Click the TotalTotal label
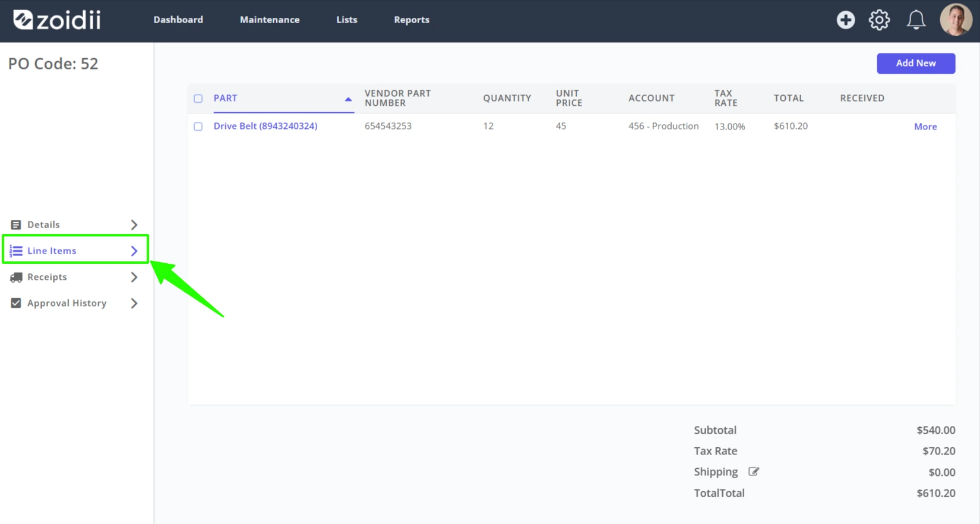This screenshot has width=980, height=524. pyautogui.click(x=719, y=493)
